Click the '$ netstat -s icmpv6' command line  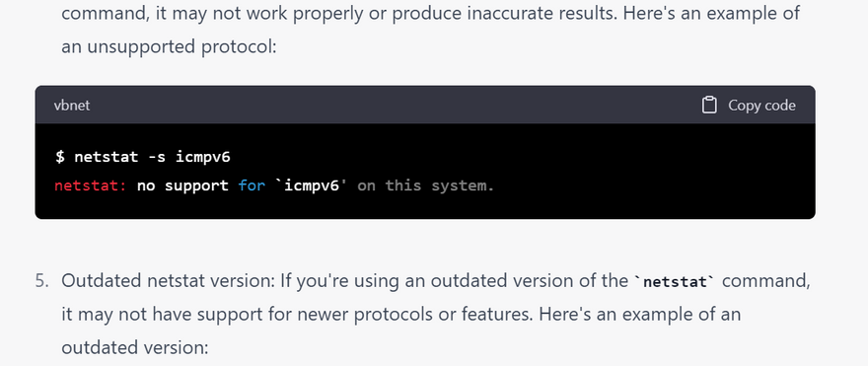coord(143,157)
